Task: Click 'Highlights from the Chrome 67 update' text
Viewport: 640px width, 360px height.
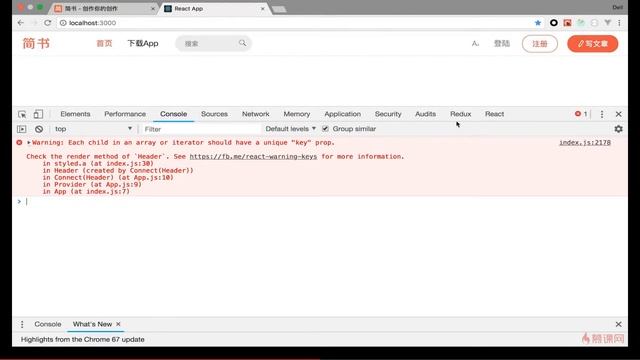Action: point(82,339)
